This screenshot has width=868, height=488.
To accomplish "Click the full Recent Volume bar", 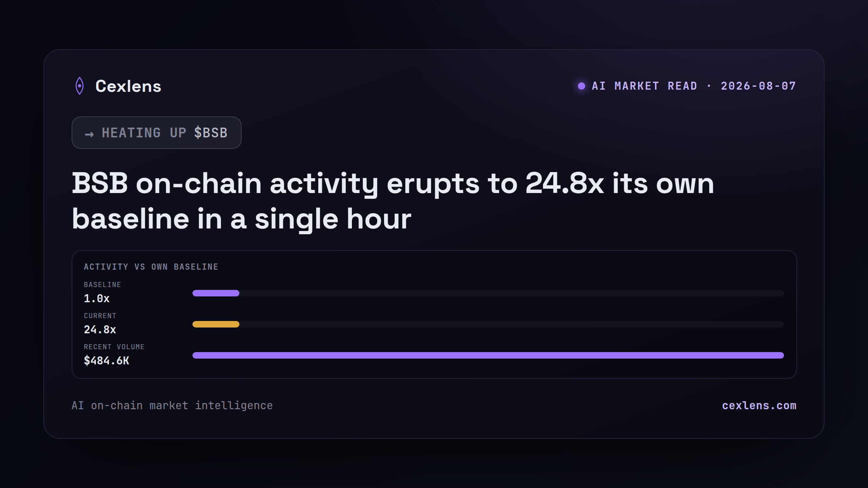I will (488, 355).
